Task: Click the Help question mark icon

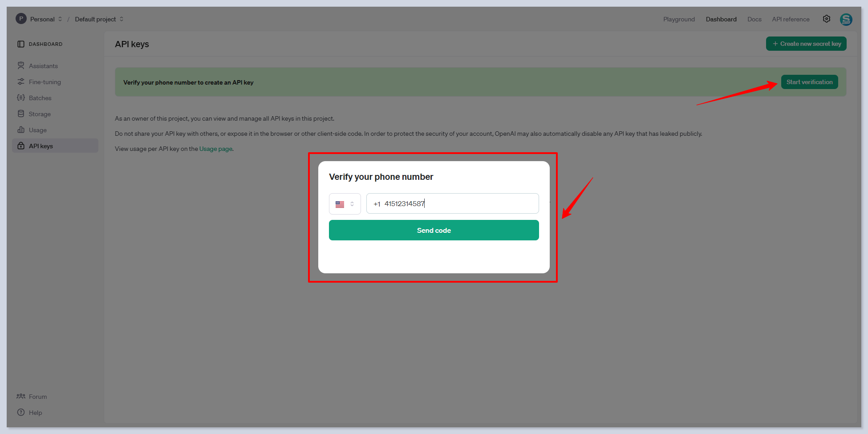Action: pyautogui.click(x=21, y=413)
